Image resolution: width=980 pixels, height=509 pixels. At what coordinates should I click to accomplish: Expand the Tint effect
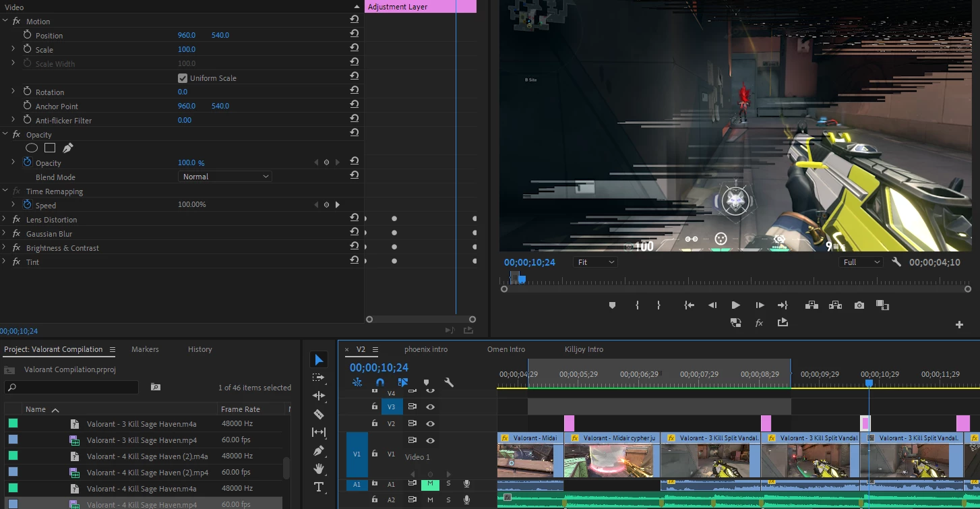[x=5, y=262]
